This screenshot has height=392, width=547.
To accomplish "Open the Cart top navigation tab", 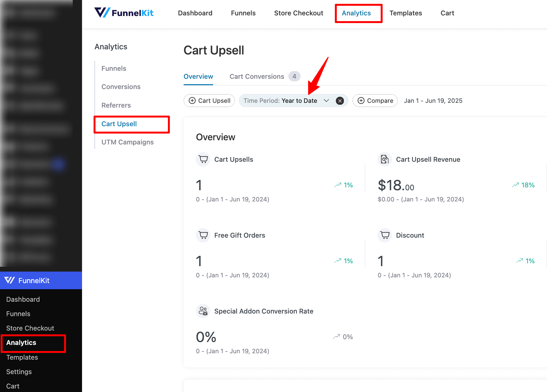I will click(447, 13).
